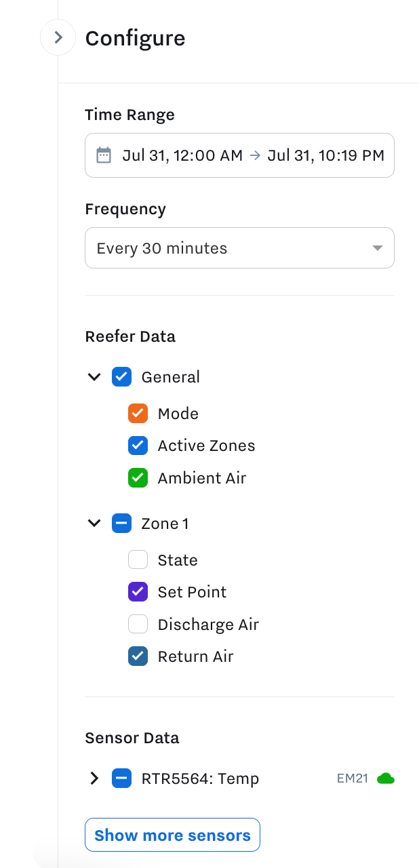419x868 pixels.
Task: Expand the RTR5564: Temp sensor
Action: (x=94, y=778)
